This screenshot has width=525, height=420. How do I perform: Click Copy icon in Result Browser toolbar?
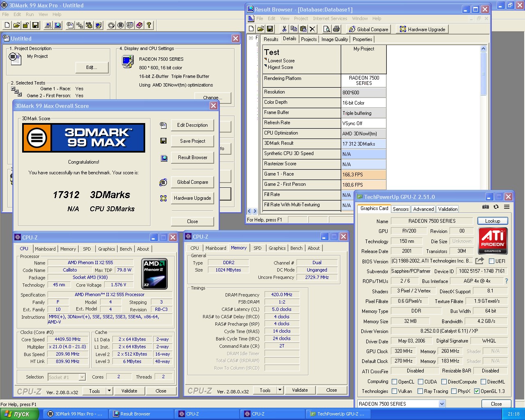tap(294, 29)
